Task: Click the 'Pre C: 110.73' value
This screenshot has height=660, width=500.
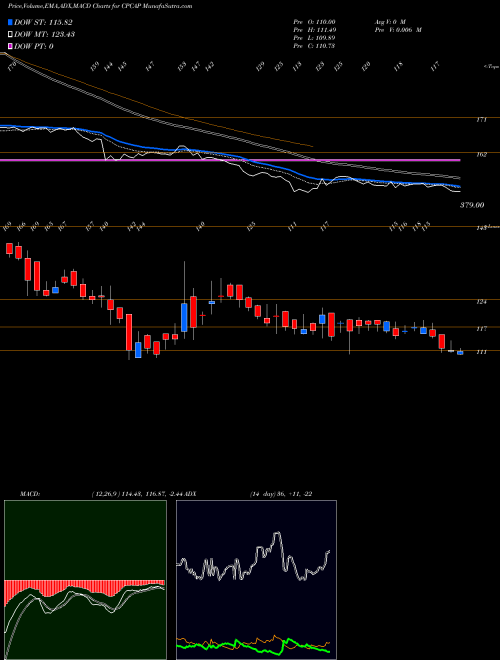Action: (314, 46)
